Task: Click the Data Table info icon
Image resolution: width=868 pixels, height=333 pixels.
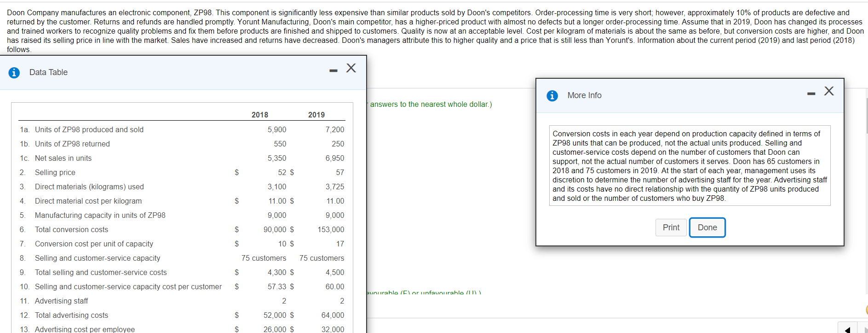Action: [x=14, y=73]
